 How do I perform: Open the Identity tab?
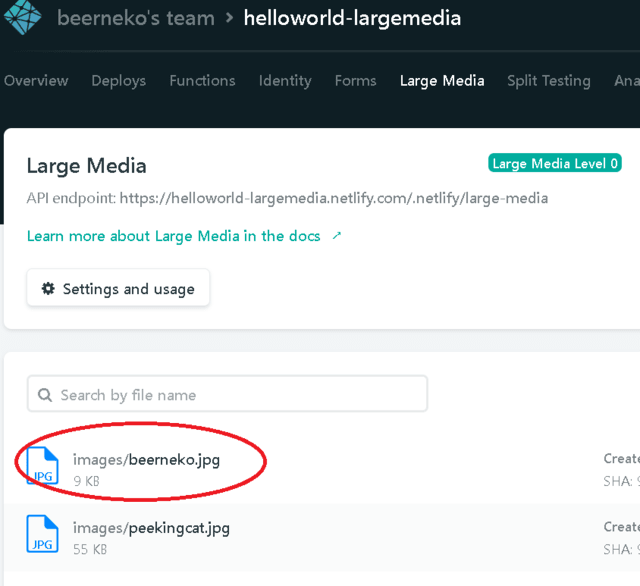[285, 81]
